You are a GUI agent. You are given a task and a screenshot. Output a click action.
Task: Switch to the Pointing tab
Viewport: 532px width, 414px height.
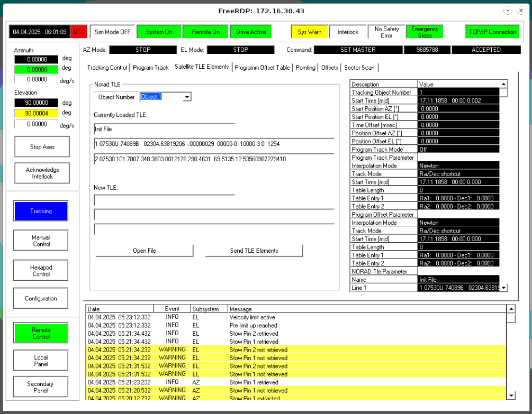(305, 68)
